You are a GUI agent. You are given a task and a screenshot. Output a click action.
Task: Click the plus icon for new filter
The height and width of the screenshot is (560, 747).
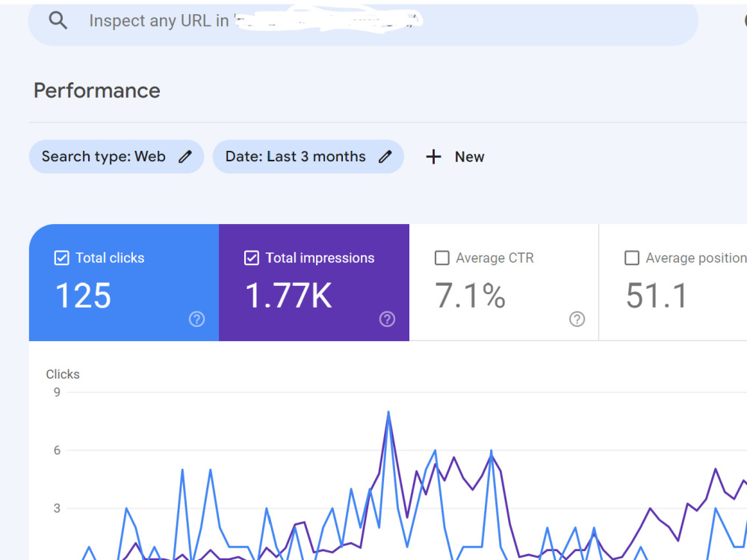point(433,157)
